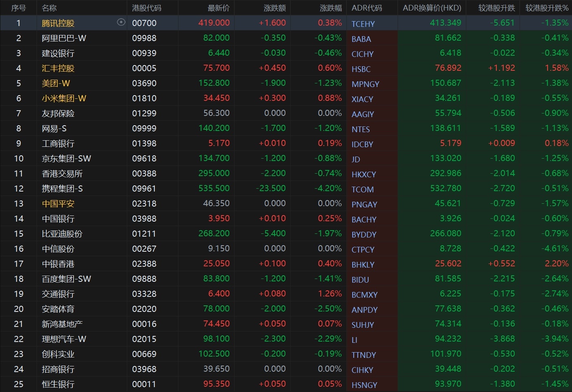572x392 pixels.
Task: Select the 安踏体育 stock name
Action: coord(58,309)
